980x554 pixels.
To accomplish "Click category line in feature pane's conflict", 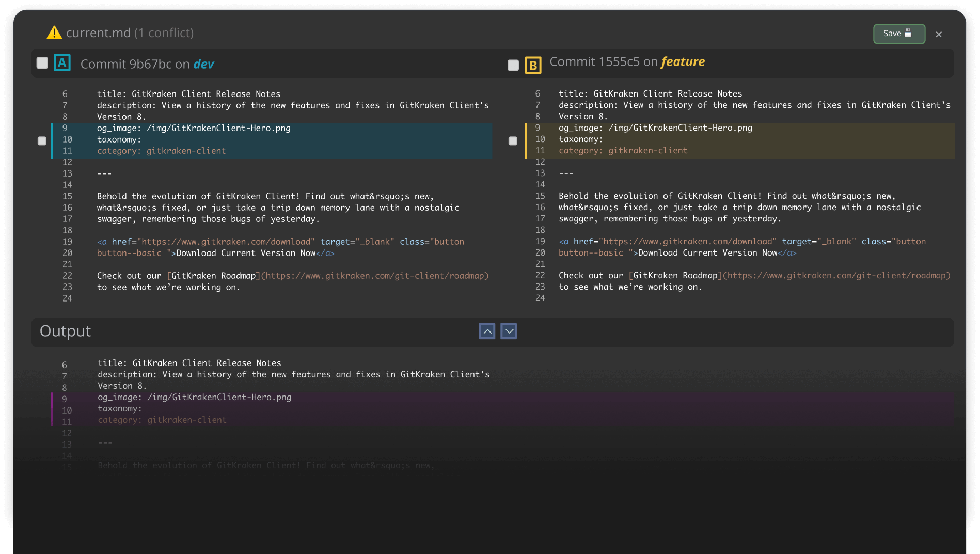I will pos(623,151).
